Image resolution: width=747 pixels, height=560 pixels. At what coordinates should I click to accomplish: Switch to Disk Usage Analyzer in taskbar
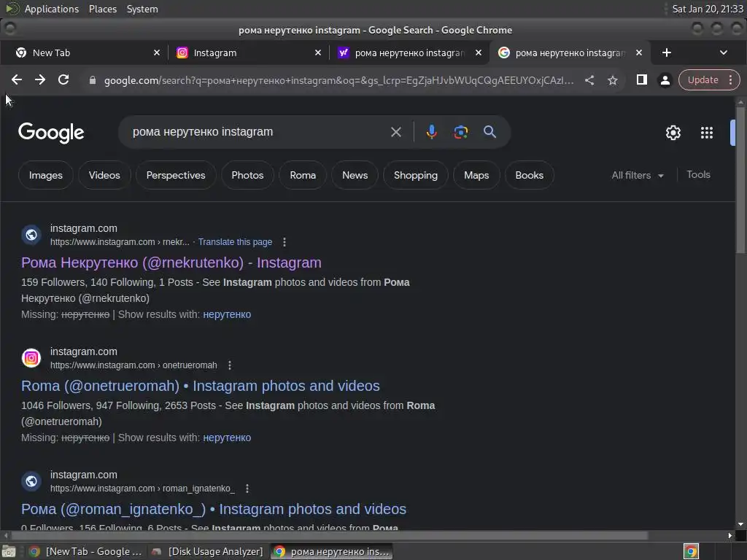coord(209,551)
